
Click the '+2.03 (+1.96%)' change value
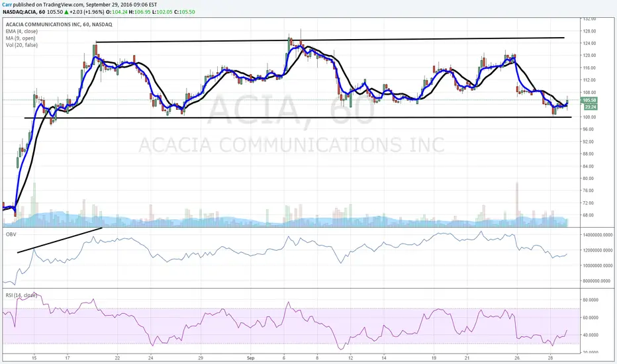(87, 12)
